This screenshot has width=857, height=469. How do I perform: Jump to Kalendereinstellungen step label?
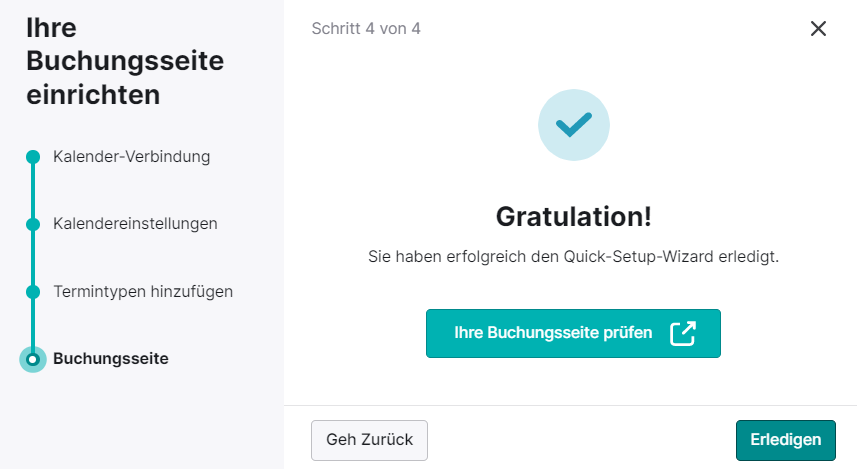tap(135, 224)
